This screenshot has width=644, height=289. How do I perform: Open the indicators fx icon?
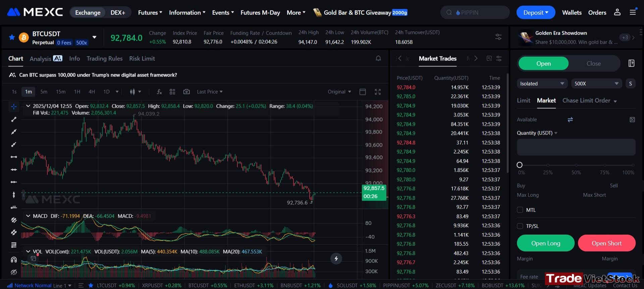point(159,92)
